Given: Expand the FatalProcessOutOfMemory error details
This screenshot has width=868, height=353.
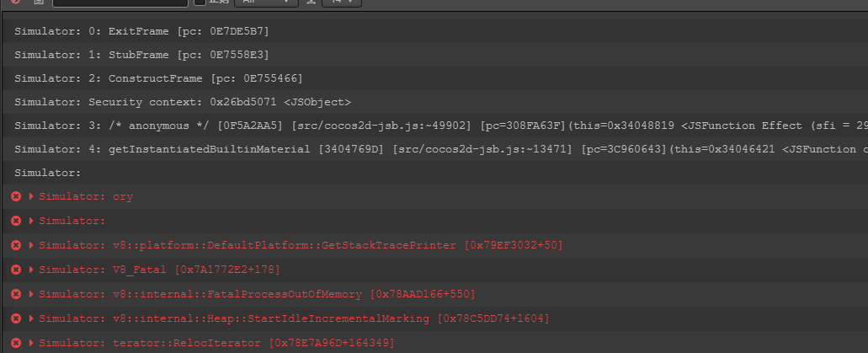Looking at the screenshot, I should tap(32, 294).
